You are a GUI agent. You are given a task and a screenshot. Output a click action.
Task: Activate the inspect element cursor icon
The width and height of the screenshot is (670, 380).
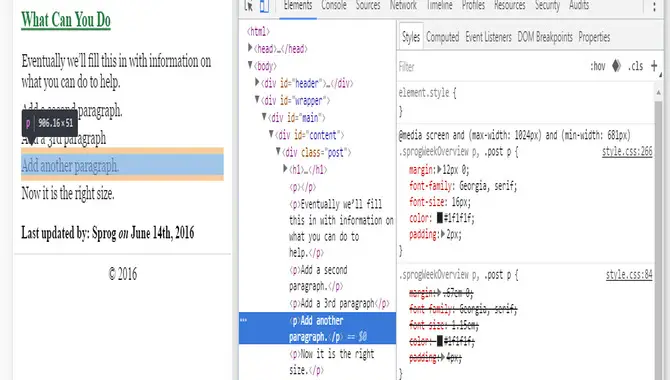click(x=248, y=6)
